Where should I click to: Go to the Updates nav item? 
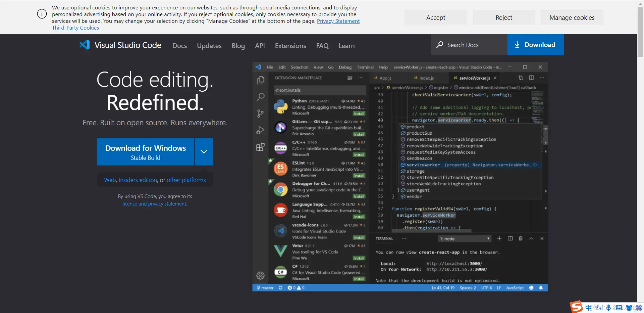pyautogui.click(x=209, y=46)
